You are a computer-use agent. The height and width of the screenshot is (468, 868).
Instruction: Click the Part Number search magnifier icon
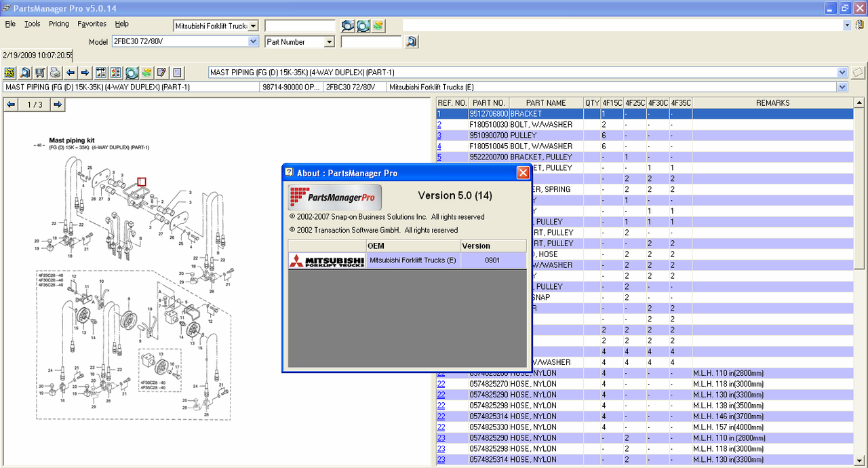tap(412, 42)
